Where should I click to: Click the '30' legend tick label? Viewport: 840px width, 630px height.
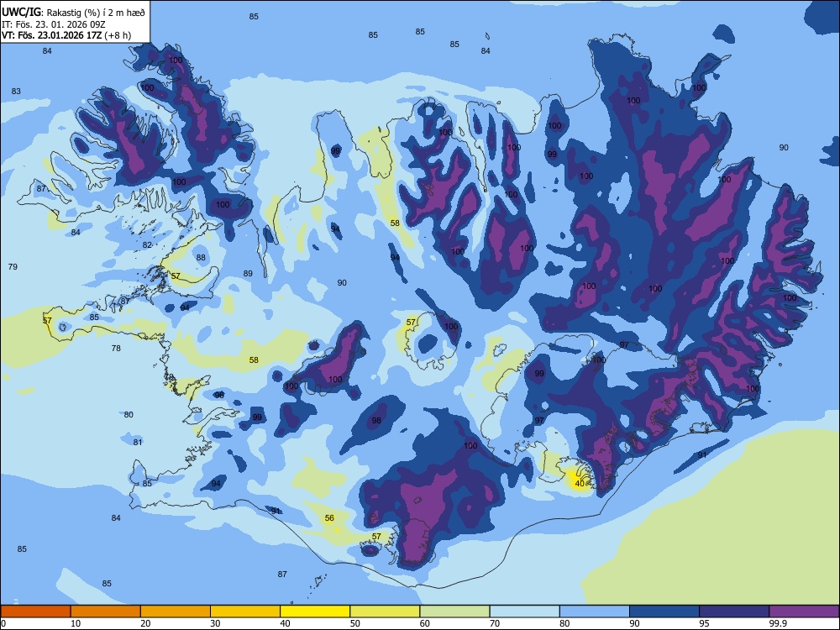215,623
